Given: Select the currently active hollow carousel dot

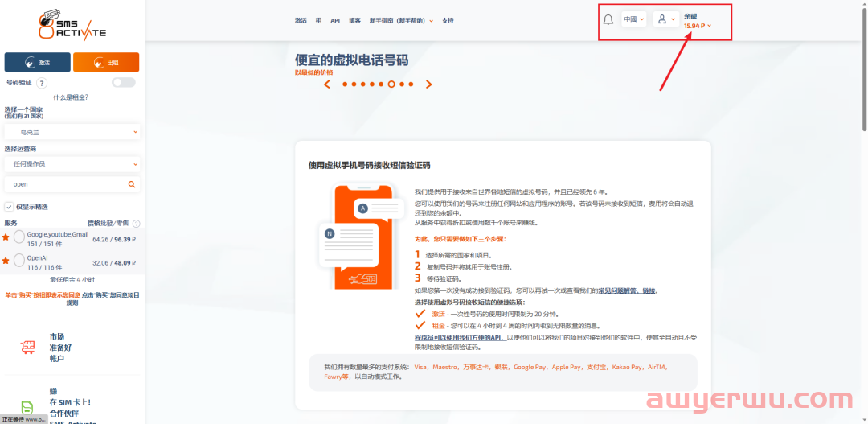Looking at the screenshot, I should [x=391, y=84].
